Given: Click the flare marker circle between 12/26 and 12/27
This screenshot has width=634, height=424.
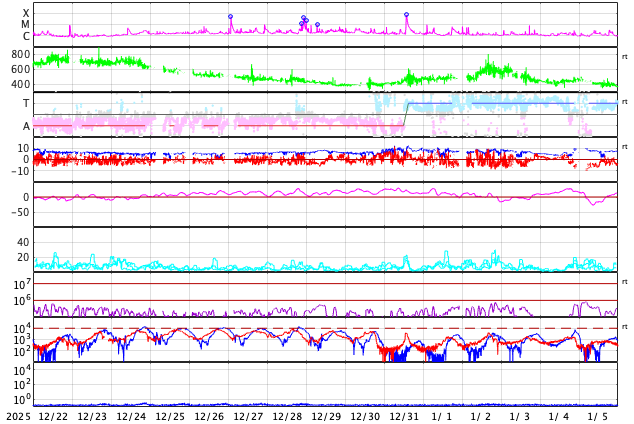Looking at the screenshot, I should pyautogui.click(x=230, y=16).
